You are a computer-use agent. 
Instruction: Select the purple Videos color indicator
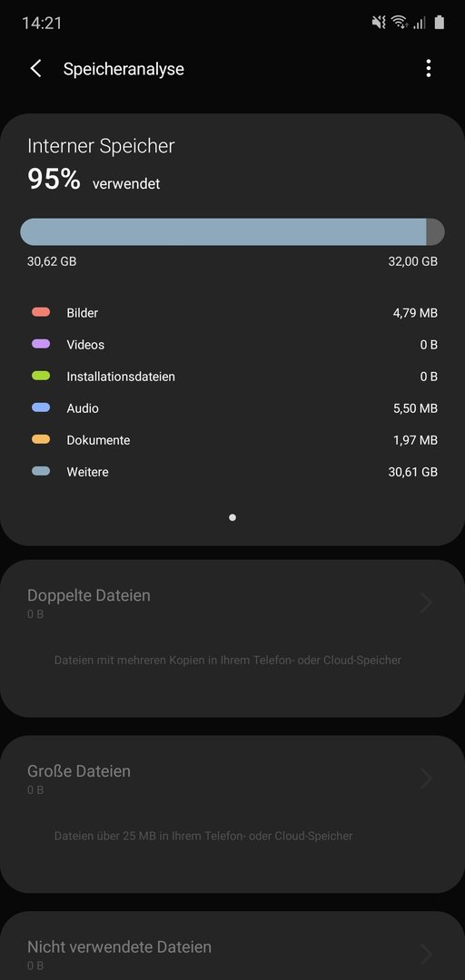click(x=41, y=344)
